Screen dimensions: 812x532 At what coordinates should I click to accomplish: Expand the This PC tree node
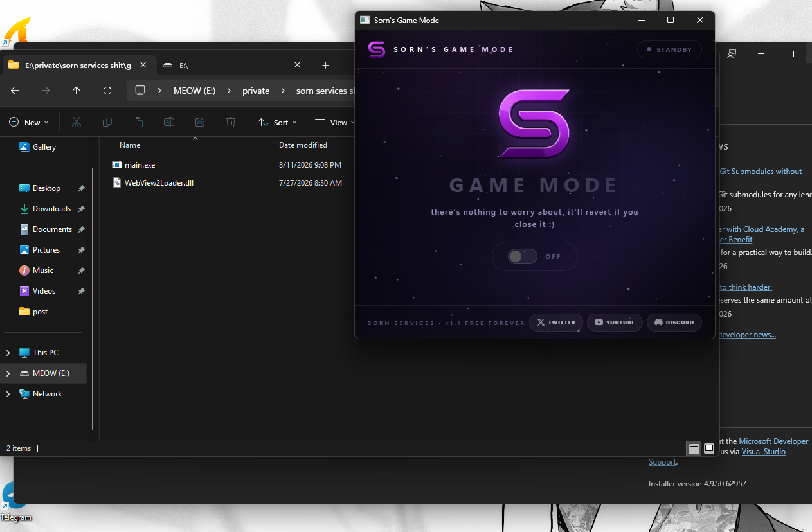pyautogui.click(x=8, y=353)
